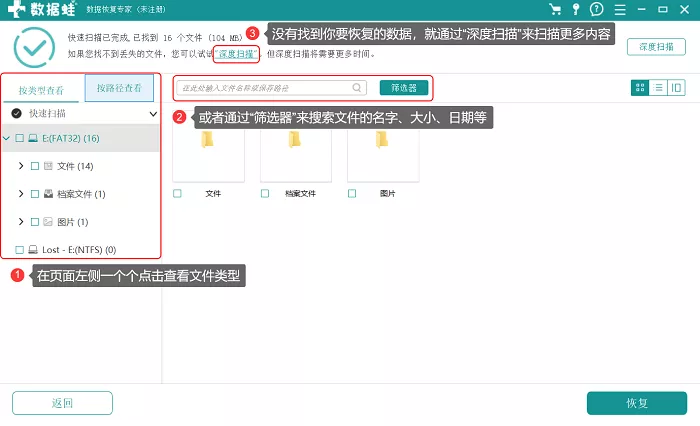700x426 pixels.
Task: Tick checkbox under 档案文件 folder thumbnail
Action: point(265,193)
